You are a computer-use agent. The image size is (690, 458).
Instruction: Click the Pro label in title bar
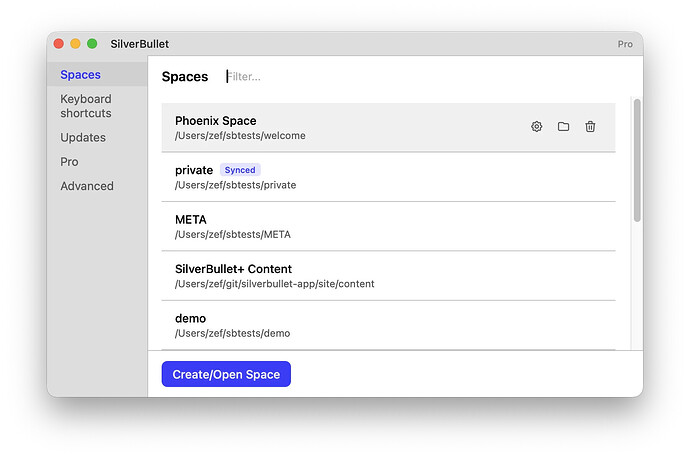[625, 44]
